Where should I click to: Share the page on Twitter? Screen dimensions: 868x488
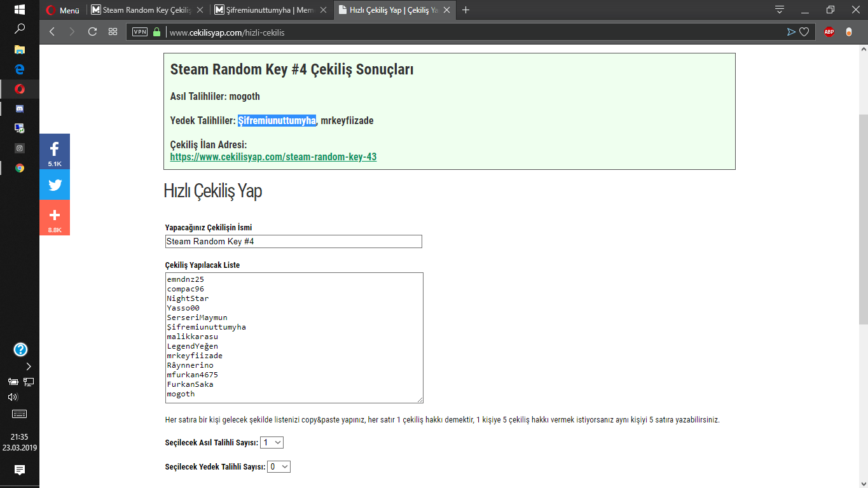pyautogui.click(x=55, y=185)
